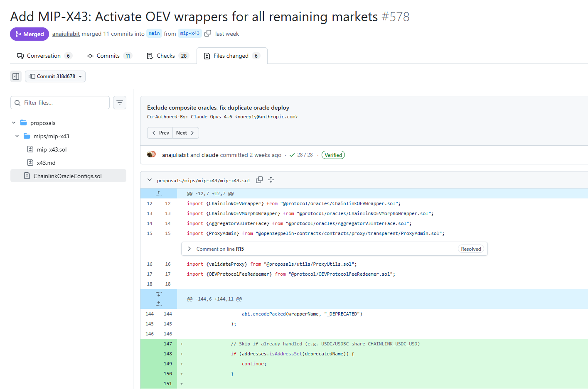Copy the mip-x43 branch name icon
This screenshot has height=389, width=588.
(x=208, y=33)
